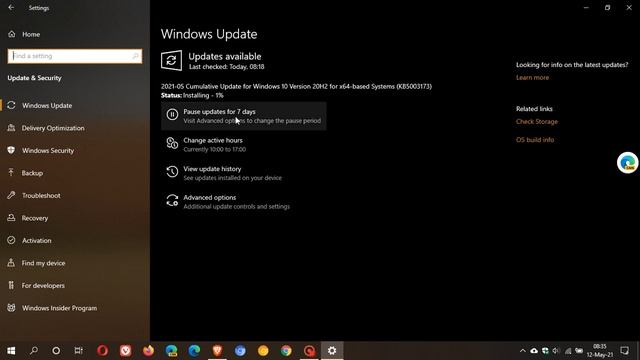Viewport: 640px width, 360px height.
Task: Pause updates for 7 days
Action: [x=244, y=116]
